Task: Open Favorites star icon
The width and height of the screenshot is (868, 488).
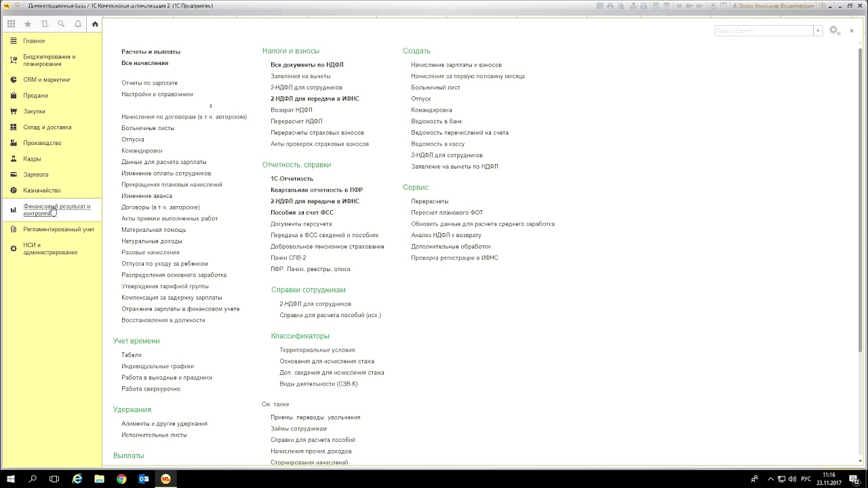Action: [28, 24]
